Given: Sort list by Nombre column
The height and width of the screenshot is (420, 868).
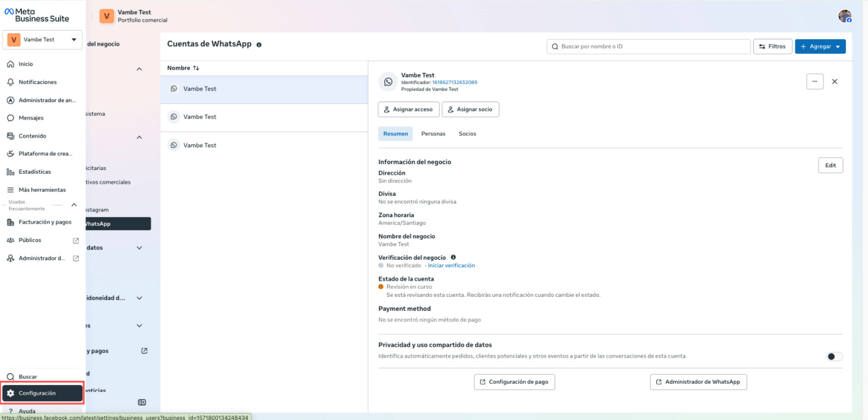Looking at the screenshot, I should click(183, 68).
